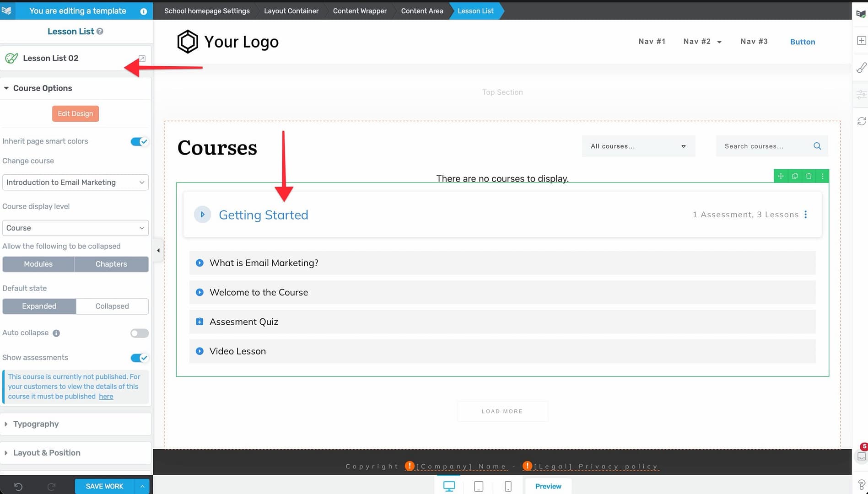
Task: Expand the Typography section
Action: click(x=36, y=424)
